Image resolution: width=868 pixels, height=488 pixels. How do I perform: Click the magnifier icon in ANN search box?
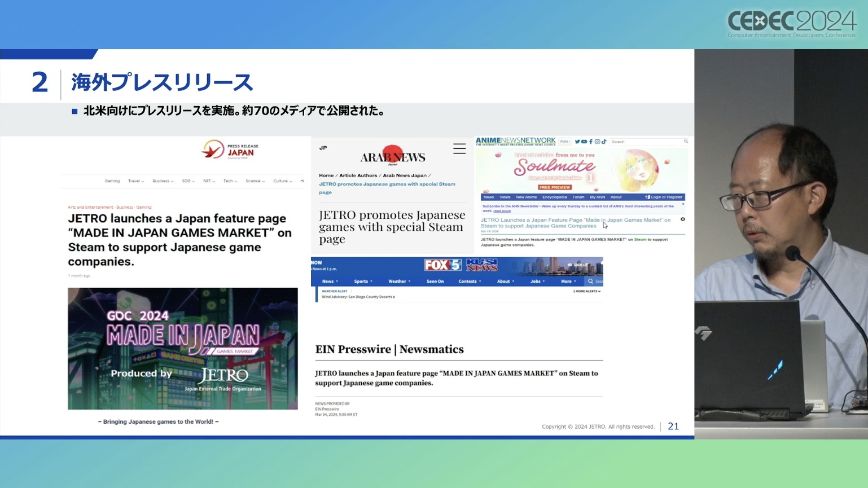coord(686,142)
